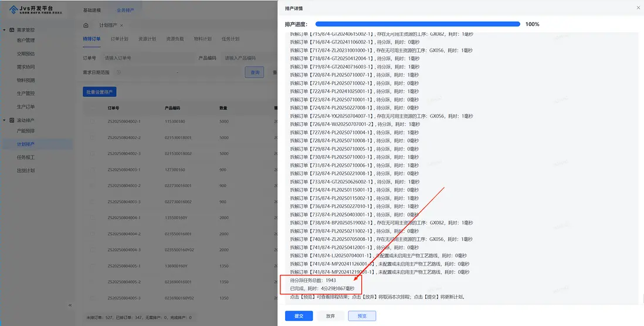This screenshot has height=326, width=644.
Task: Click the 批量设置排产 button
Action: pyautogui.click(x=99, y=92)
